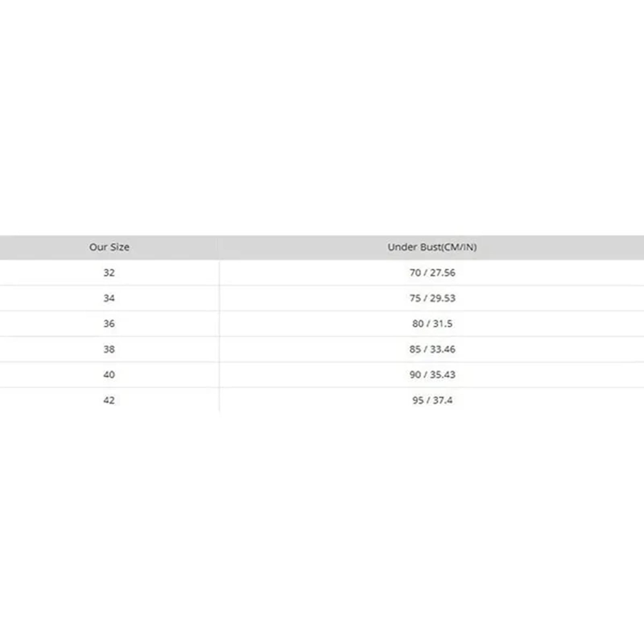The image size is (644, 644).
Task: Click the 85 / 33.46 measurement
Action: [x=432, y=349]
